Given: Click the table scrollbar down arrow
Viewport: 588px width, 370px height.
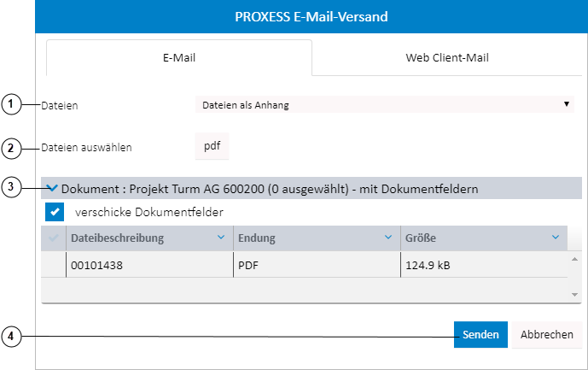Looking at the screenshot, I should (574, 294).
